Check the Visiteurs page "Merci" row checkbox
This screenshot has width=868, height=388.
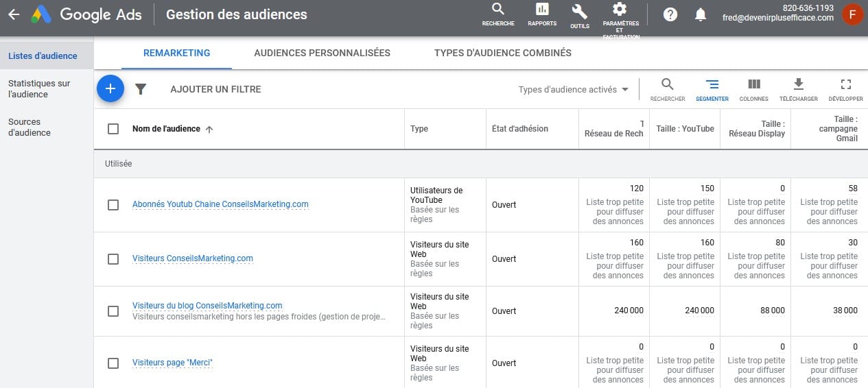[x=113, y=363]
